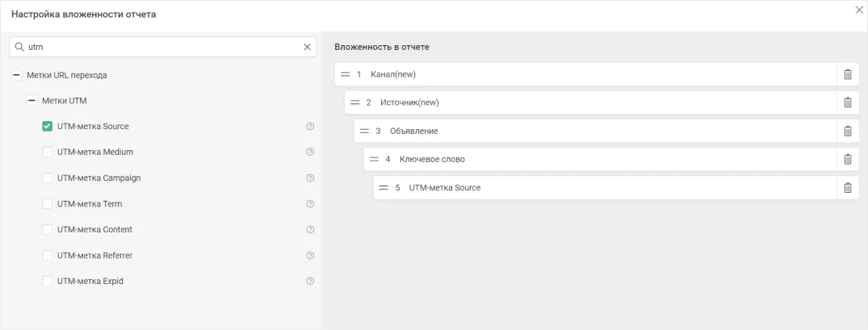Click help icon next to UTM-метка Medium

coord(310,152)
